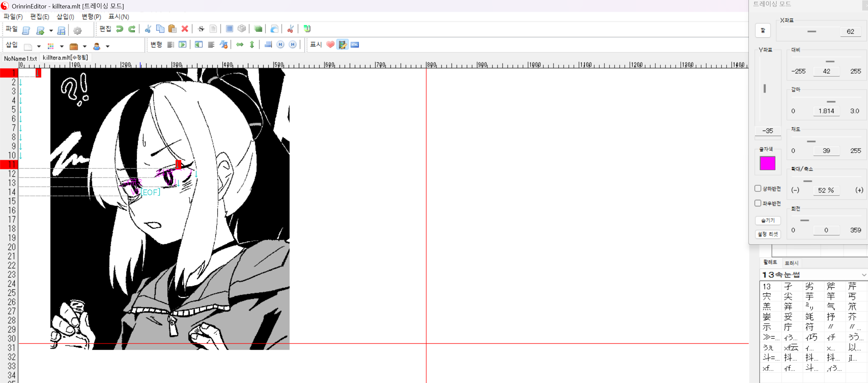Screen dimensions: 868x383
Task: Open dropdown arrow next to open-file icon
Action: click(x=51, y=31)
